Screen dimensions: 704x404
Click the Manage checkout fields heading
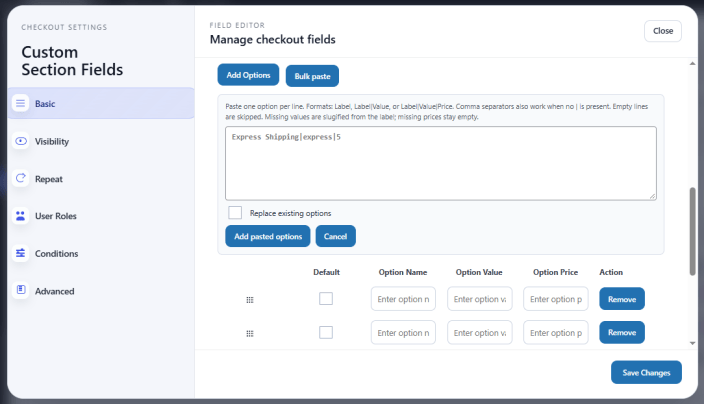coord(273,40)
